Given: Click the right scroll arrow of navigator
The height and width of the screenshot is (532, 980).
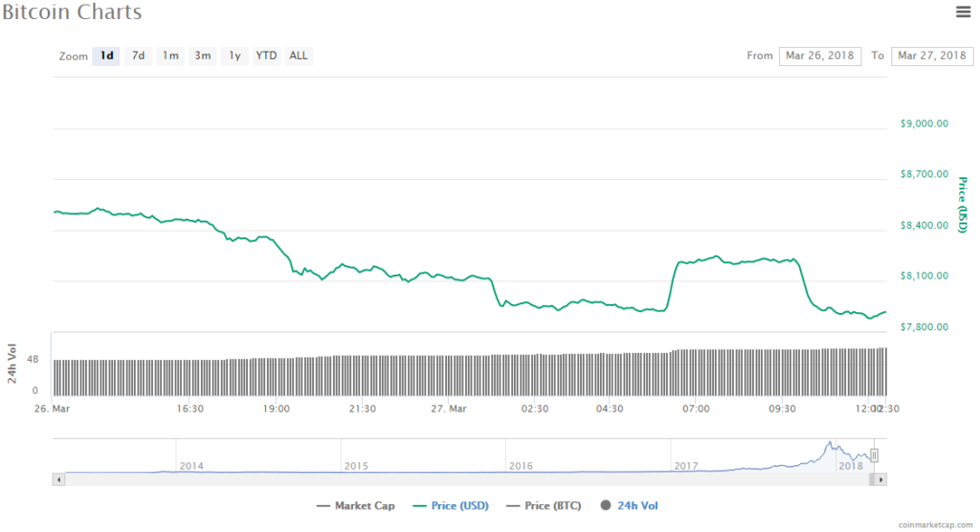Looking at the screenshot, I should pos(881,478).
